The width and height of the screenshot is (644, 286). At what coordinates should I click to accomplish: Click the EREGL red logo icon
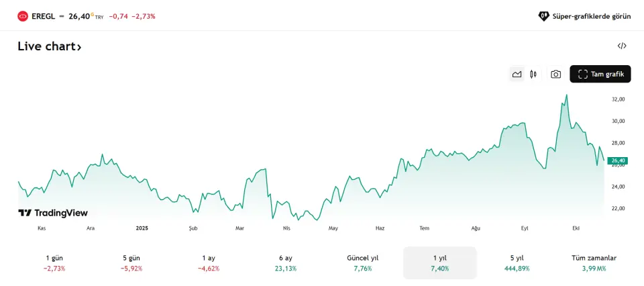(x=23, y=15)
